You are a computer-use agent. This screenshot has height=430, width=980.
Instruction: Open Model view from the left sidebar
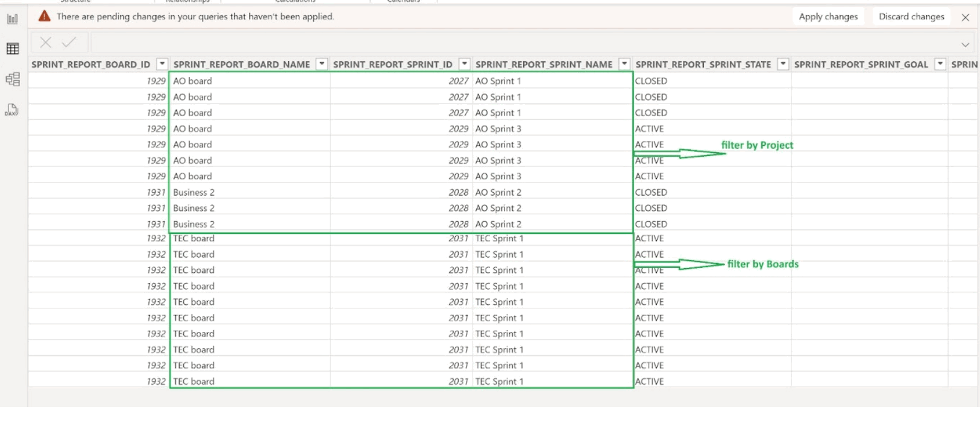(12, 79)
